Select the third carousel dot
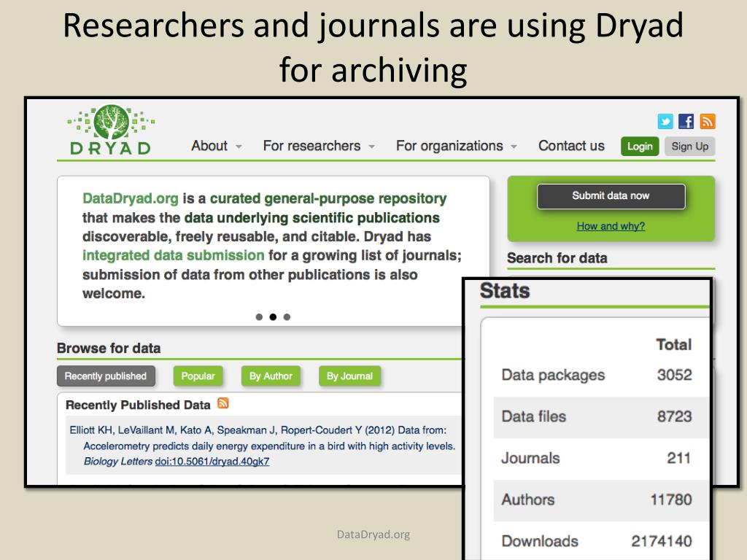This screenshot has height=560, width=747. click(x=287, y=317)
